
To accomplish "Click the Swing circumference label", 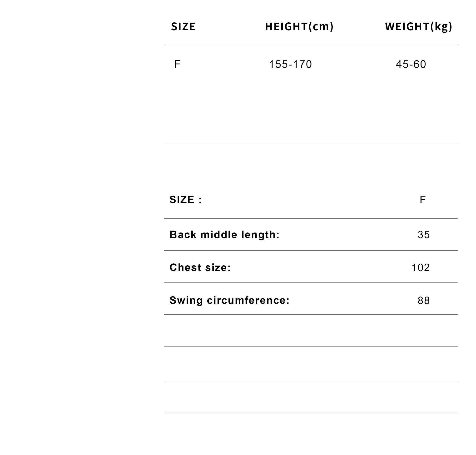I will pos(229,300).
